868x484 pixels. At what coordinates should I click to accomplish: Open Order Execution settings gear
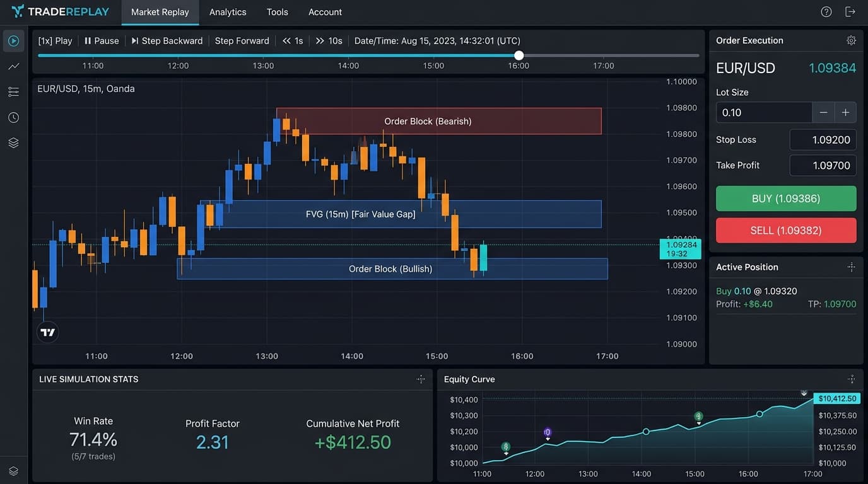851,40
